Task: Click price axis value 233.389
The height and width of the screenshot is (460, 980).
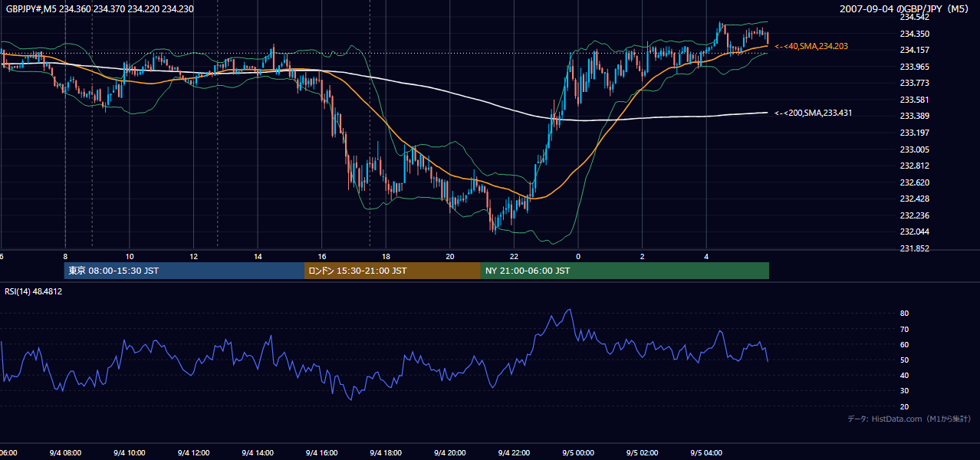Action: (914, 117)
